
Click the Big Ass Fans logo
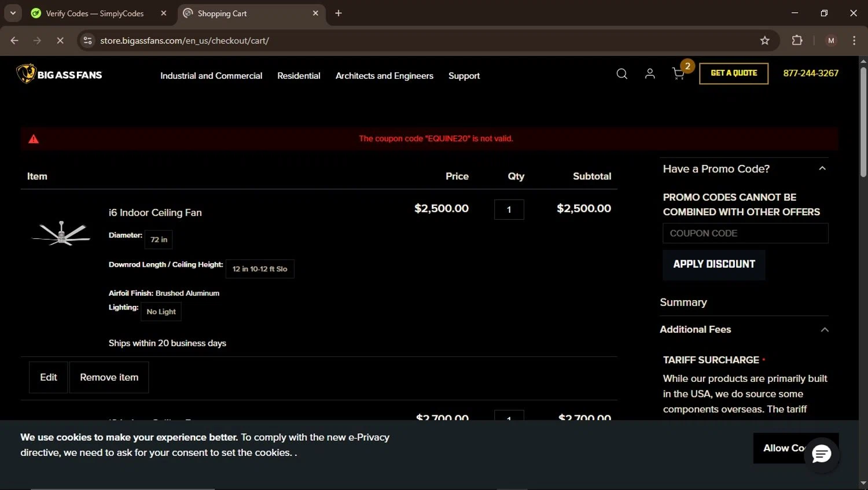point(59,74)
